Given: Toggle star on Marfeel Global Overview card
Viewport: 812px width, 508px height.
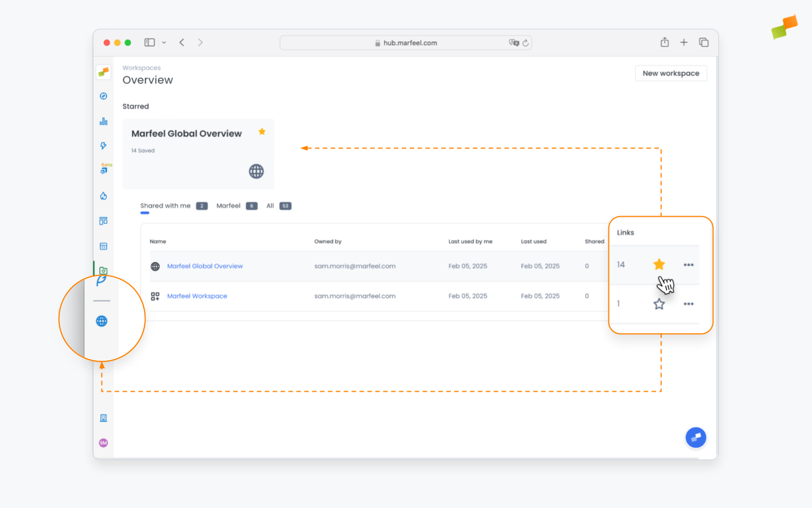Looking at the screenshot, I should pyautogui.click(x=262, y=132).
